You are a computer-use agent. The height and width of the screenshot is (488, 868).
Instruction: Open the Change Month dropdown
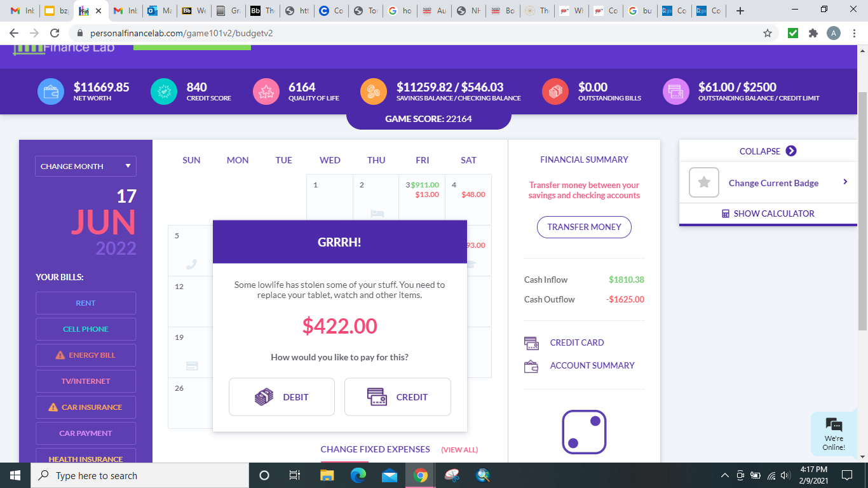point(85,166)
